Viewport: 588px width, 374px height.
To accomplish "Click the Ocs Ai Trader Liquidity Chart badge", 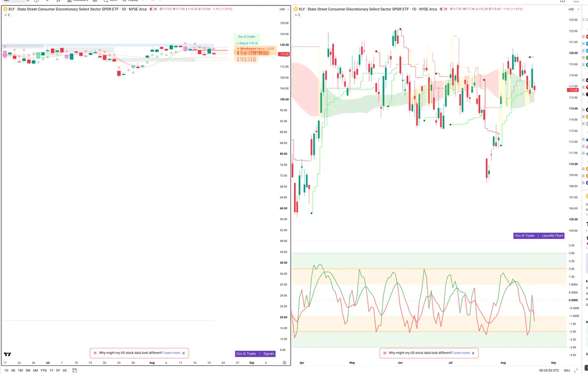I will tap(539, 235).
